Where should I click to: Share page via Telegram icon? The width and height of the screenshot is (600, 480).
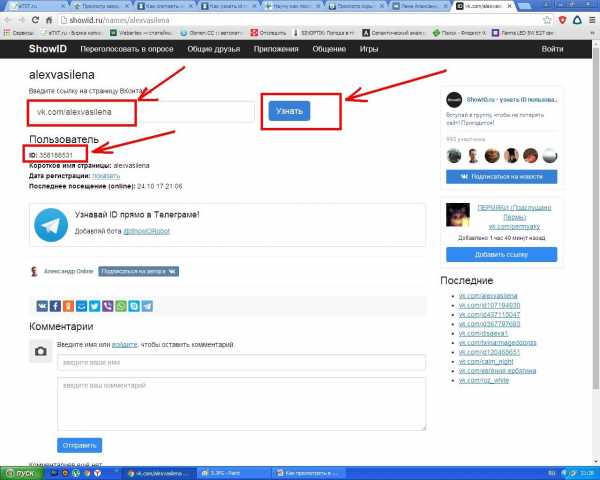(147, 306)
